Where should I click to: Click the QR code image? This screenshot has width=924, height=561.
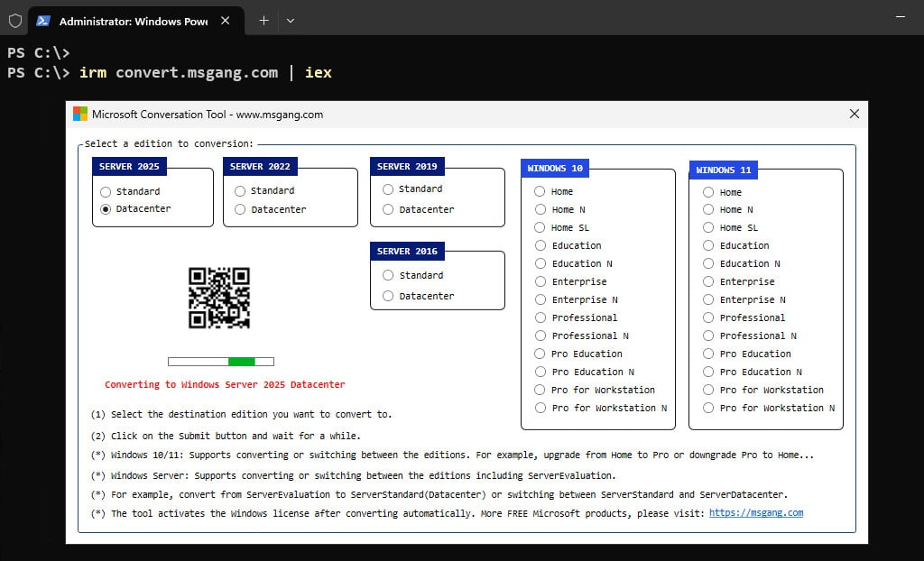pyautogui.click(x=219, y=298)
